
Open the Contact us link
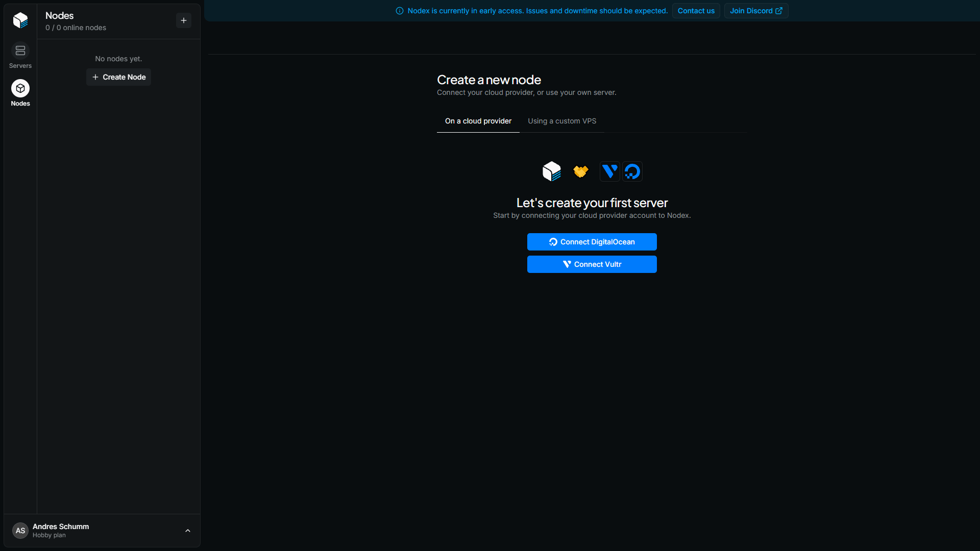[696, 11]
